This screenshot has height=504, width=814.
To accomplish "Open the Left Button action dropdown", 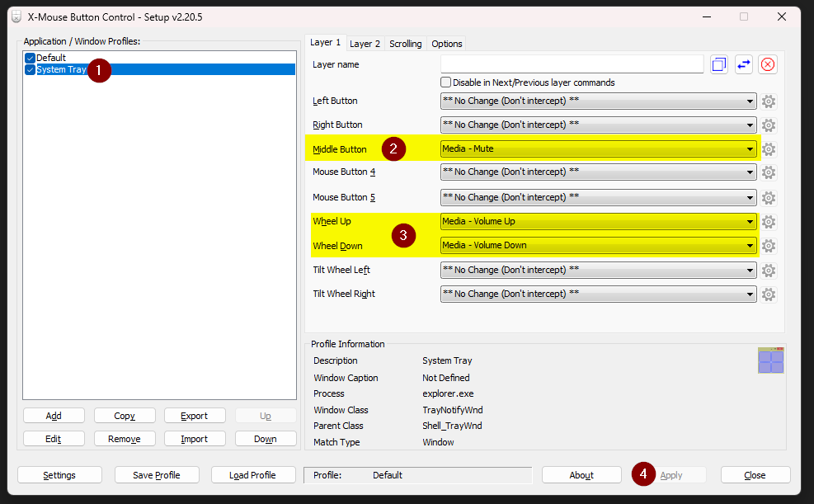I will tap(598, 101).
